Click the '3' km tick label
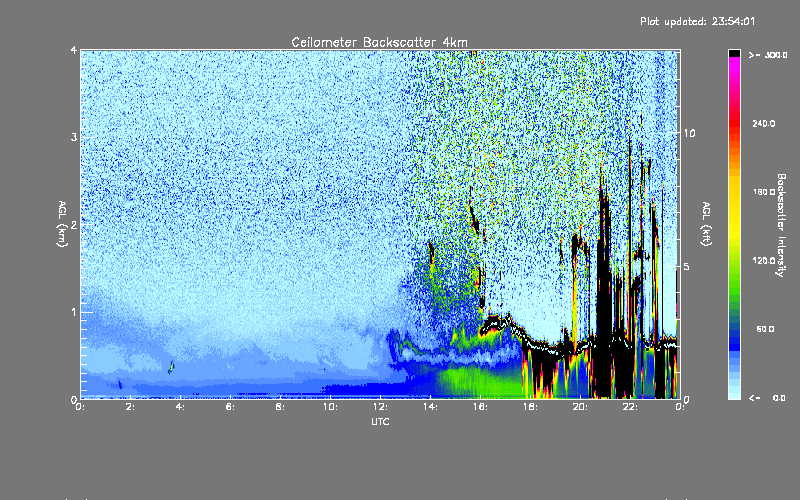 pos(74,137)
